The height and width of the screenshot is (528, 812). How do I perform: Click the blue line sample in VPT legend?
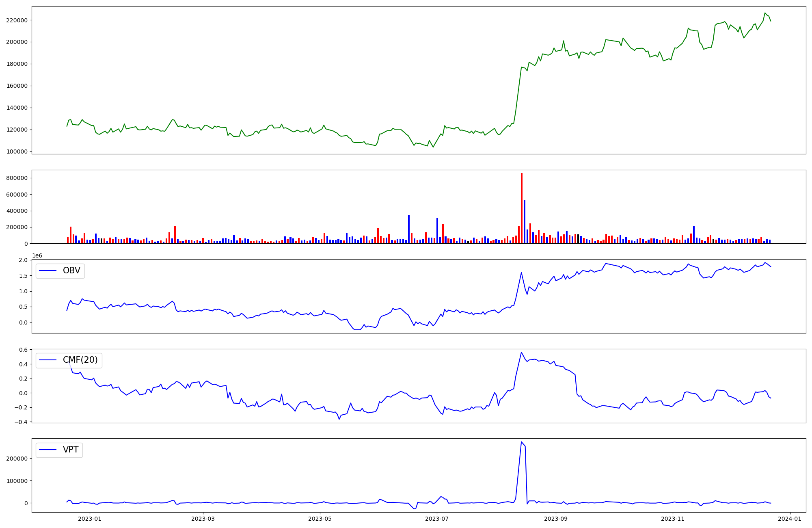point(48,450)
